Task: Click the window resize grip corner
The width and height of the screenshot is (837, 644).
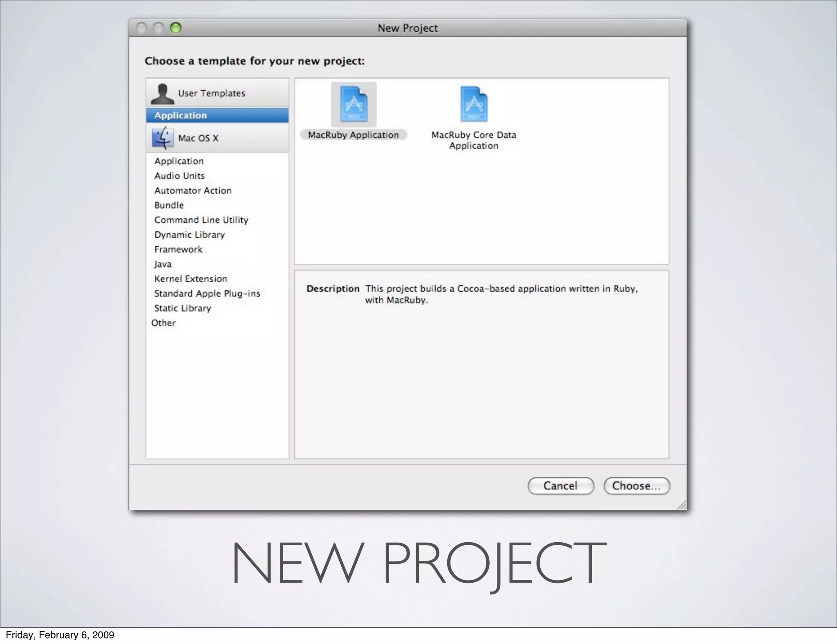Action: (x=681, y=505)
